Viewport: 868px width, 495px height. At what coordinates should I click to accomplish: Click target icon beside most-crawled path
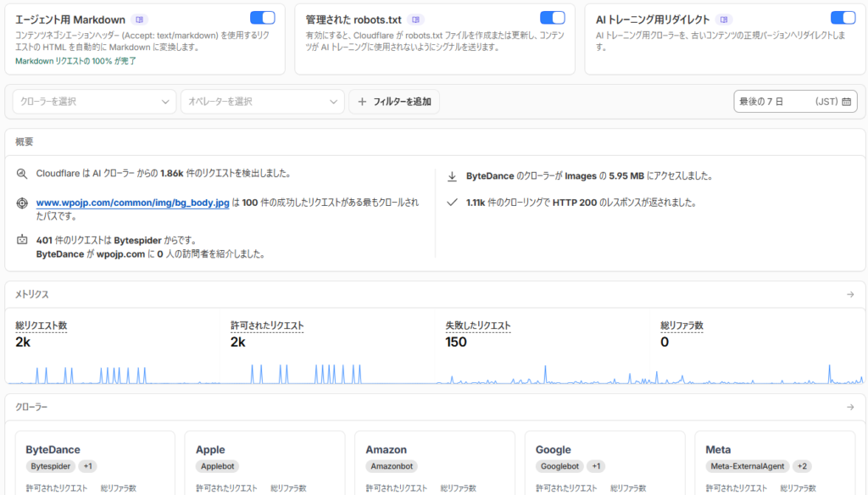click(21, 203)
